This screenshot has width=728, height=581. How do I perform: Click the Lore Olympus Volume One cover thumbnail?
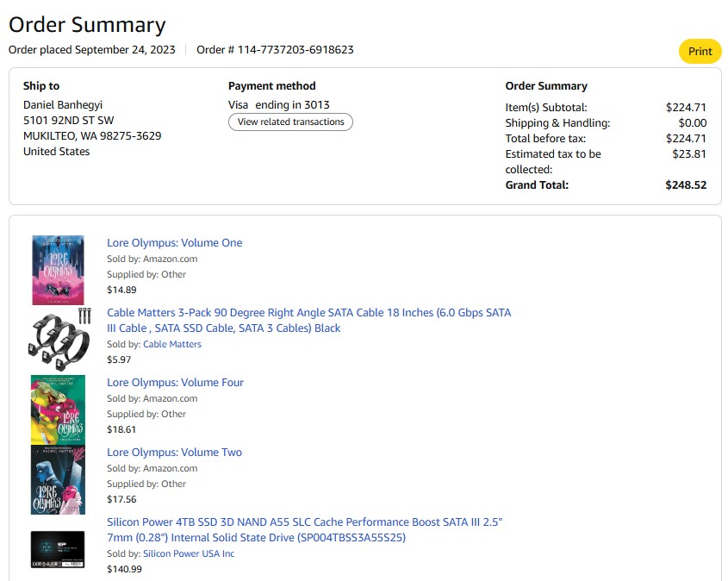coord(58,270)
